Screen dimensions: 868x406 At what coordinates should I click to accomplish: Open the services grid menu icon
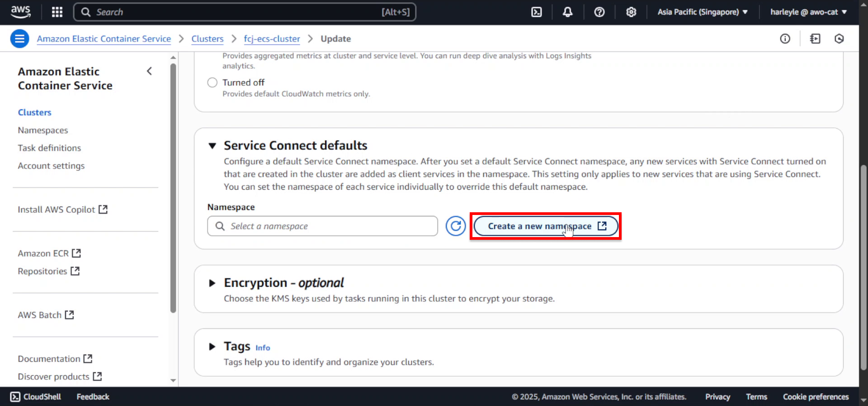tap(57, 12)
